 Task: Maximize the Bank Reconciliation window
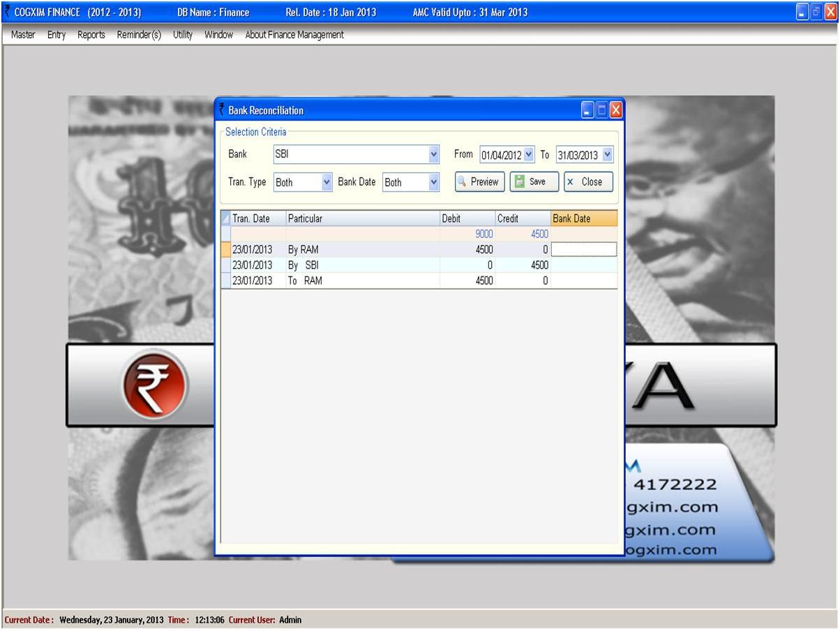click(x=601, y=110)
